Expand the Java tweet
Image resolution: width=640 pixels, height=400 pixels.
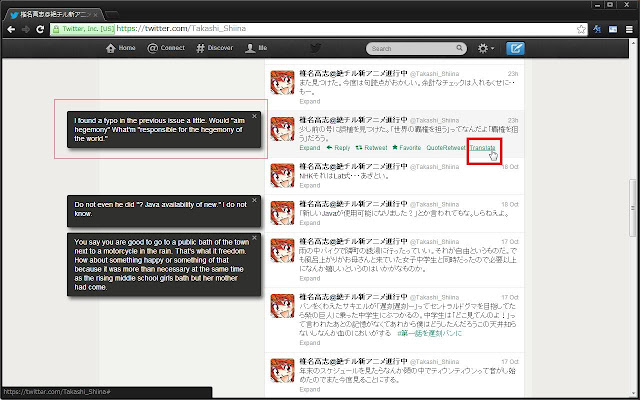[x=310, y=223]
